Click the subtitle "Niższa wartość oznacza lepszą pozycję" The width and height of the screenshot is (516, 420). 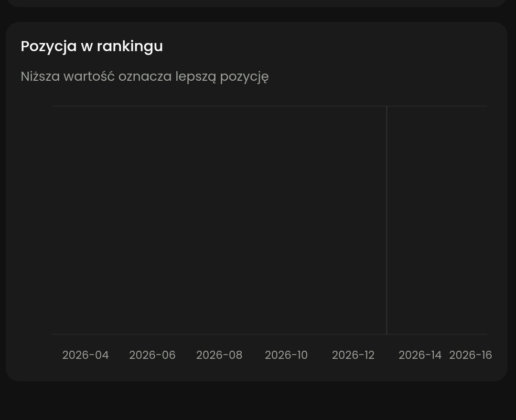tap(144, 76)
